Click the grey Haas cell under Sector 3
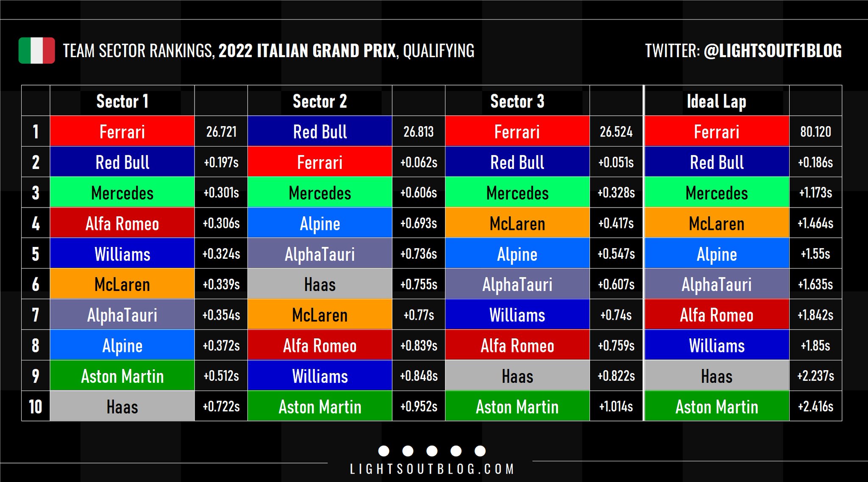 pos(517,376)
